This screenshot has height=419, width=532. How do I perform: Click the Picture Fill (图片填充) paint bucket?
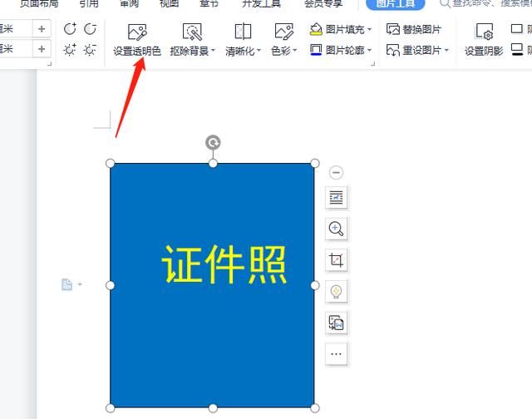tap(316, 29)
